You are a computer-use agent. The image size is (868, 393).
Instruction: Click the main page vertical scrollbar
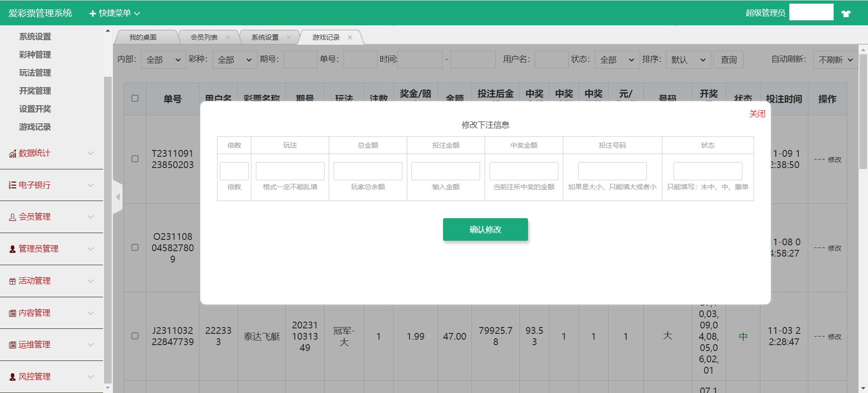(863, 113)
